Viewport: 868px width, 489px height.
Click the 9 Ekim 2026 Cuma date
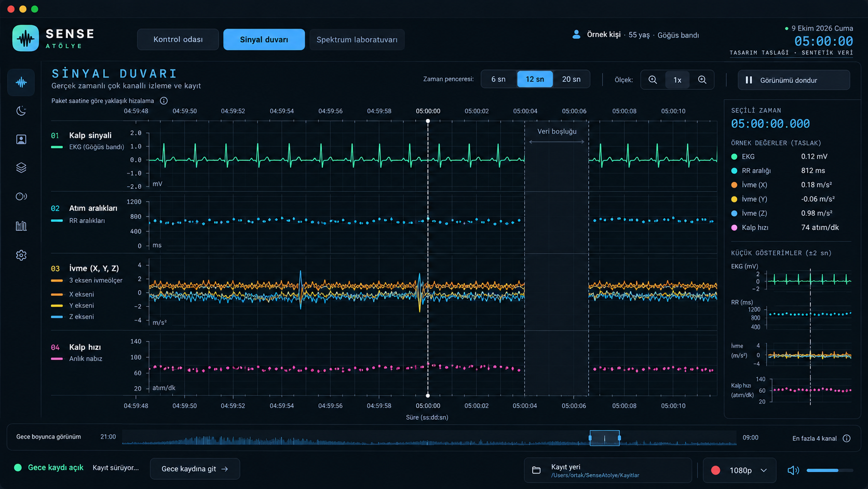822,28
